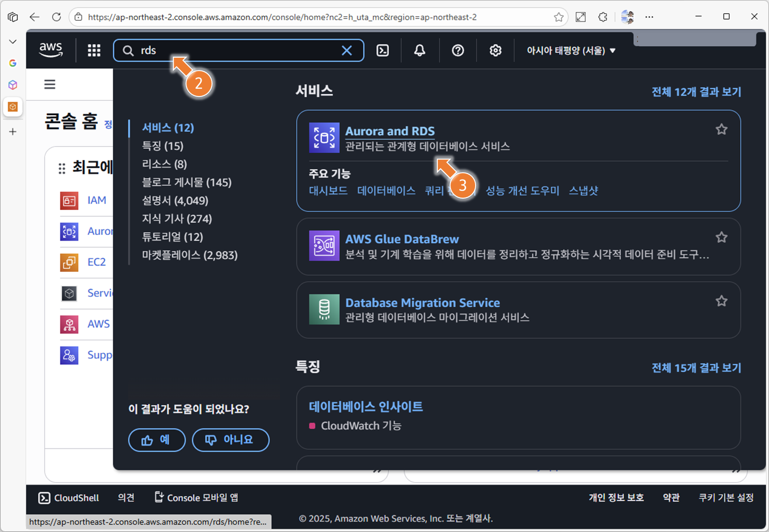View all 12 service results
This screenshot has width=769, height=532.
click(x=696, y=92)
